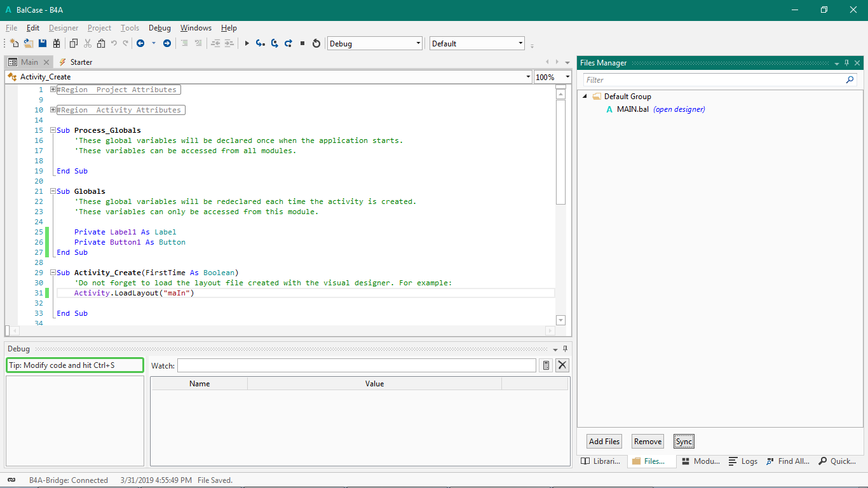Click the Watch calculator icon button
This screenshot has width=868, height=488.
click(546, 365)
